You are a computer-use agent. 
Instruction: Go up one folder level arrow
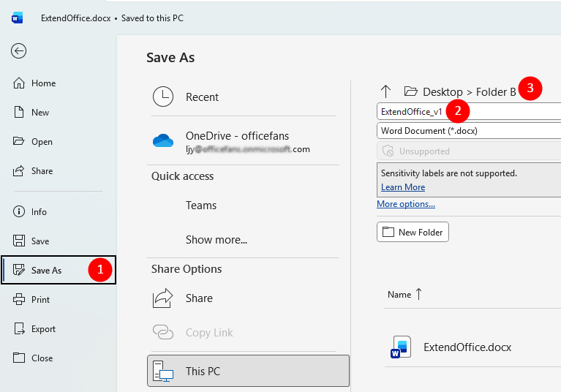click(385, 91)
